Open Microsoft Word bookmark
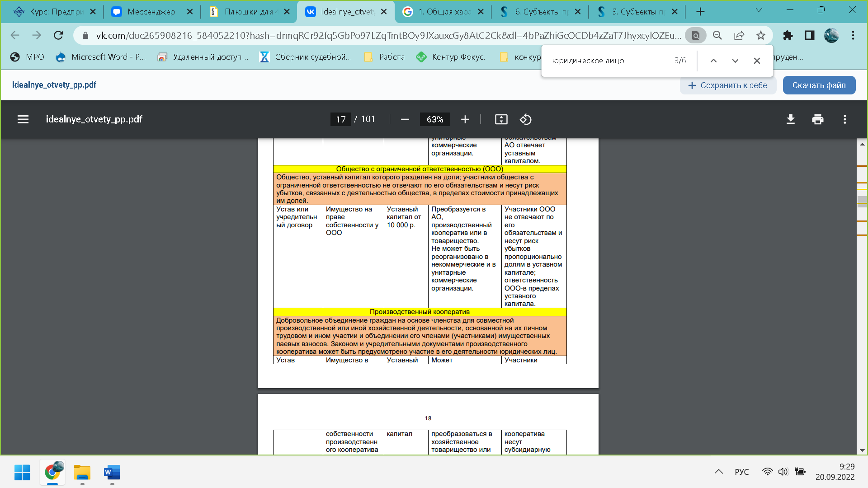Image resolution: width=868 pixels, height=488 pixels. (x=101, y=57)
